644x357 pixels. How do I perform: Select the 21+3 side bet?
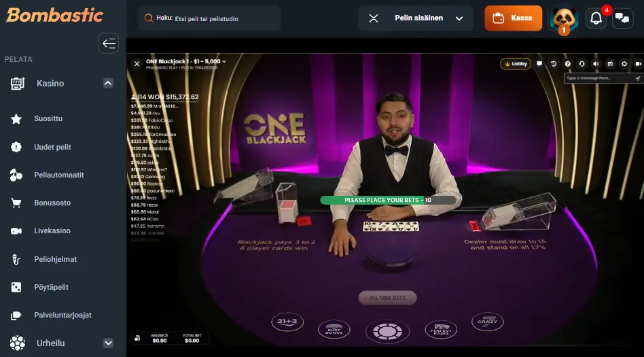(x=287, y=322)
